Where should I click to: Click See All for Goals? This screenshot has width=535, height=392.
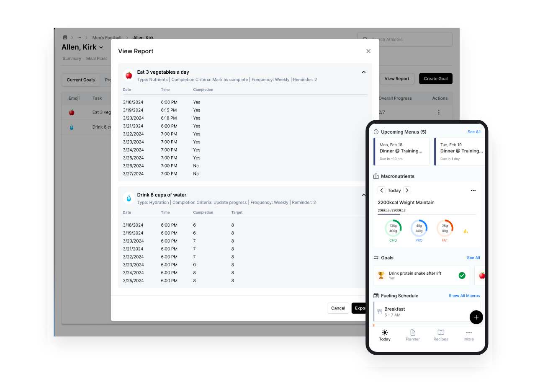(x=473, y=258)
